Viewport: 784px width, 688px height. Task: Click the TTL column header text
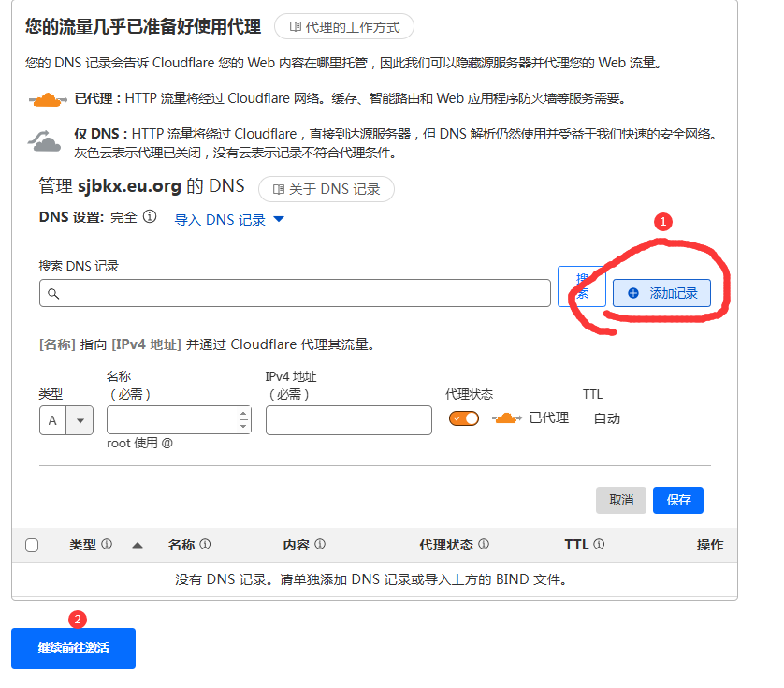tap(576, 545)
